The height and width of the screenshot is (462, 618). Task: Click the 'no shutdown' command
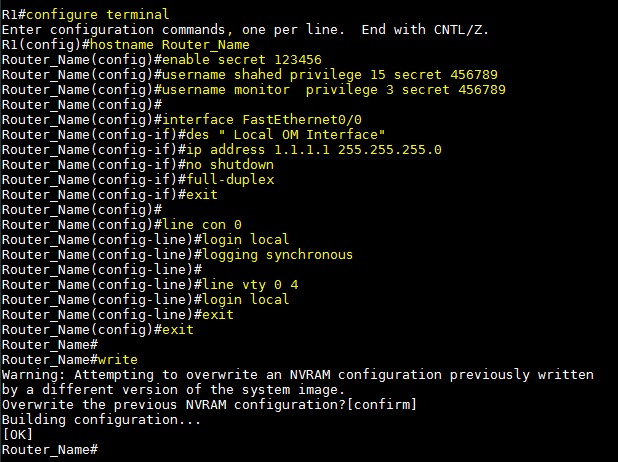click(x=230, y=164)
